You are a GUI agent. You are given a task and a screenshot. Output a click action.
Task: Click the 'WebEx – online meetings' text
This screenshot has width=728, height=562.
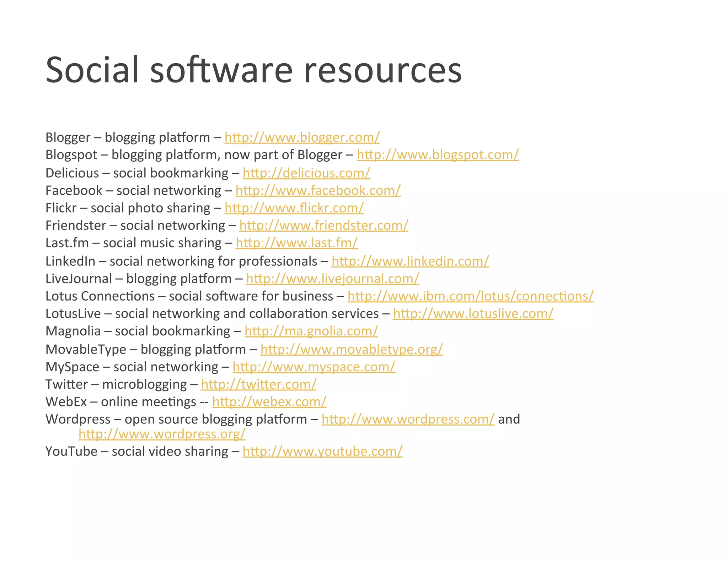(121, 402)
